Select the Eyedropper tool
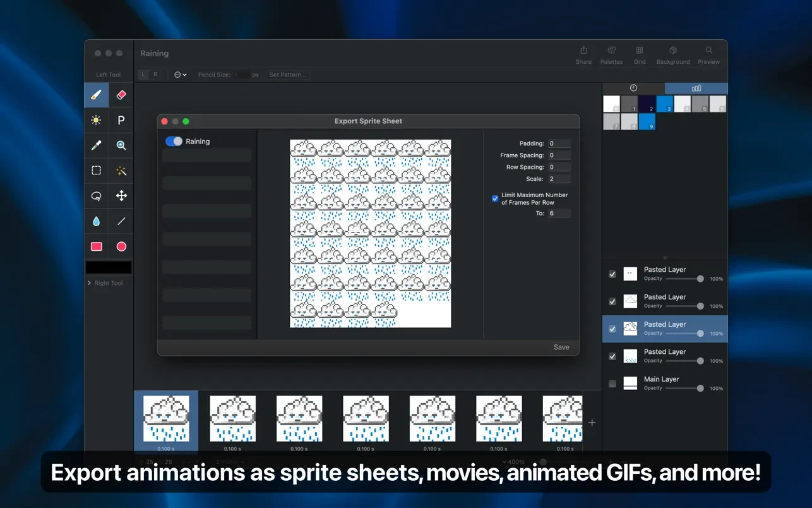The width and height of the screenshot is (812, 508). coord(96,145)
